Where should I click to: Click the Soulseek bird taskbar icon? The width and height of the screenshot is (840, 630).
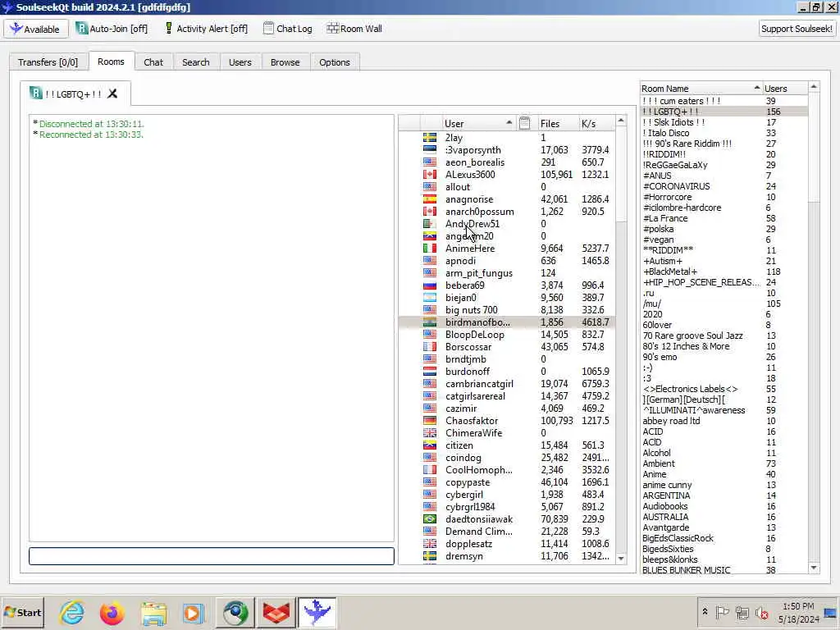(317, 613)
